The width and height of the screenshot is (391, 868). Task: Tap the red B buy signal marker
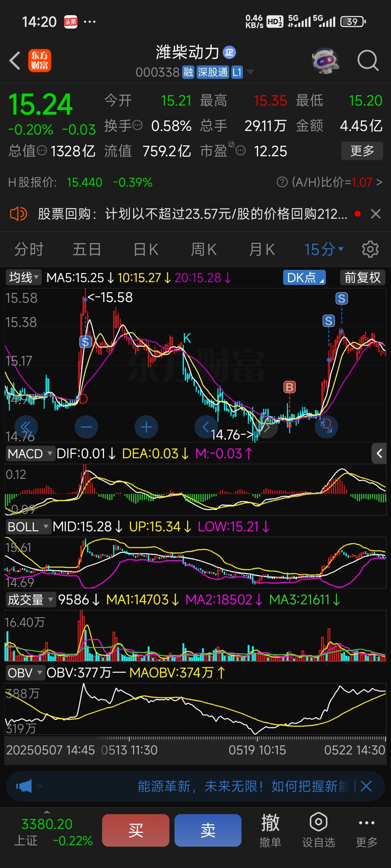pyautogui.click(x=290, y=387)
